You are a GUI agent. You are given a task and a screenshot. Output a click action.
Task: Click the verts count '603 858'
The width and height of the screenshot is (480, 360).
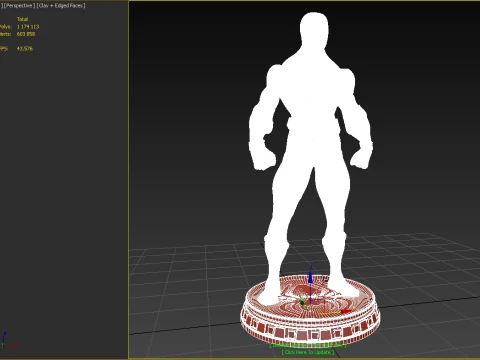(26, 34)
